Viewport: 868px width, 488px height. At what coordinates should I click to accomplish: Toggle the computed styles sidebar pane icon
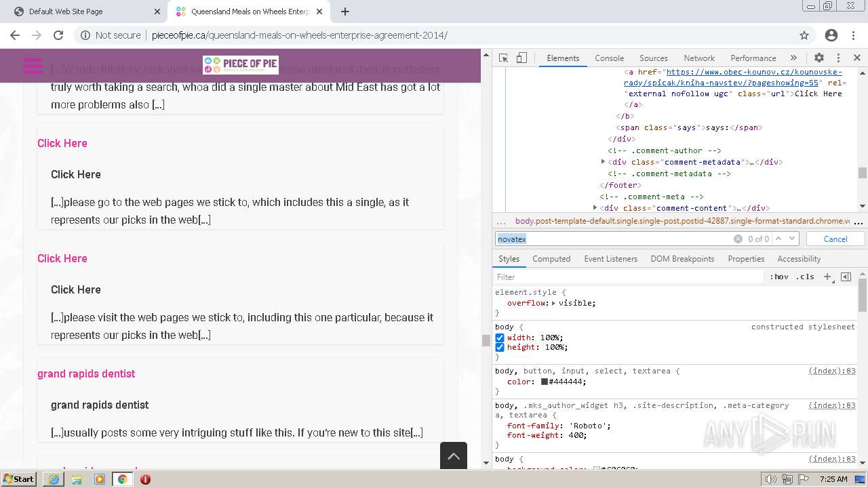click(x=846, y=277)
